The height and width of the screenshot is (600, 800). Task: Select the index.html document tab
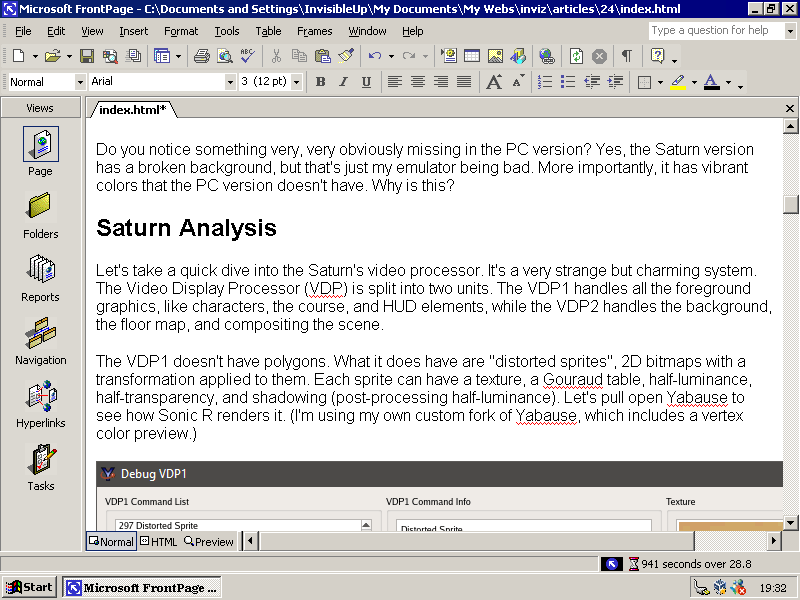[x=133, y=110]
